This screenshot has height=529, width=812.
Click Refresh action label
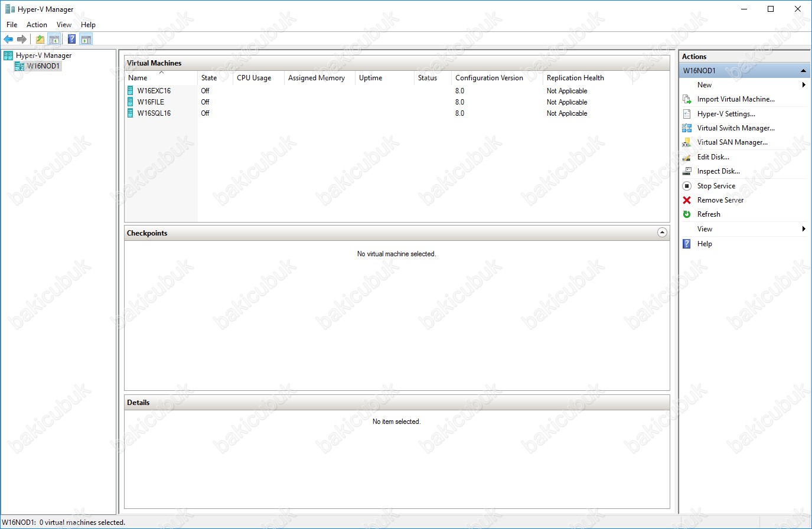709,214
